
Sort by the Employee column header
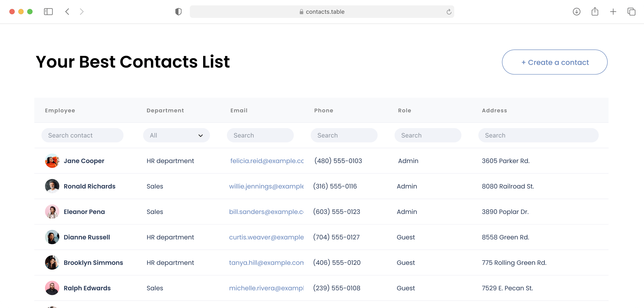coord(60,110)
